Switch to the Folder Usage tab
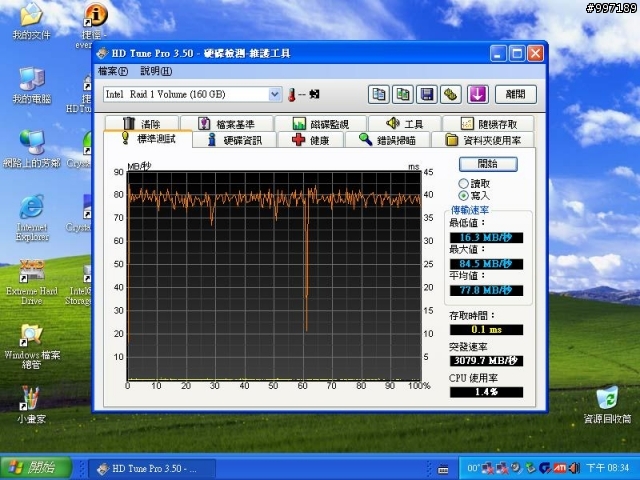 [x=483, y=140]
